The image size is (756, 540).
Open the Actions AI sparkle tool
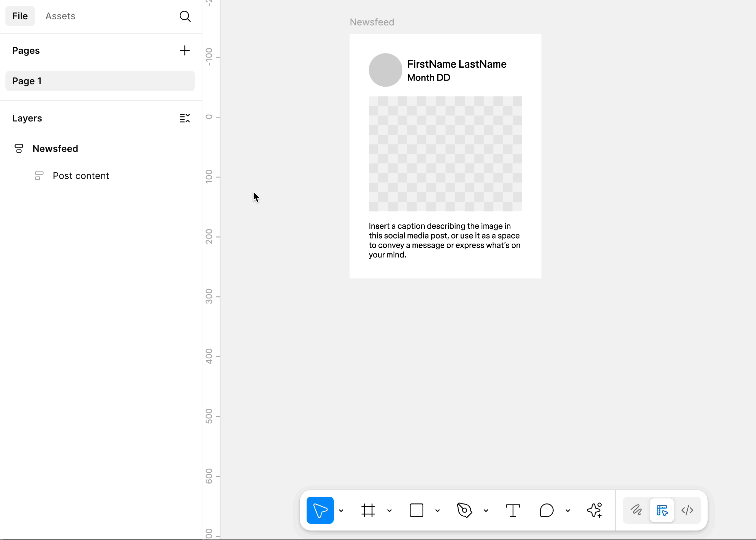595,510
